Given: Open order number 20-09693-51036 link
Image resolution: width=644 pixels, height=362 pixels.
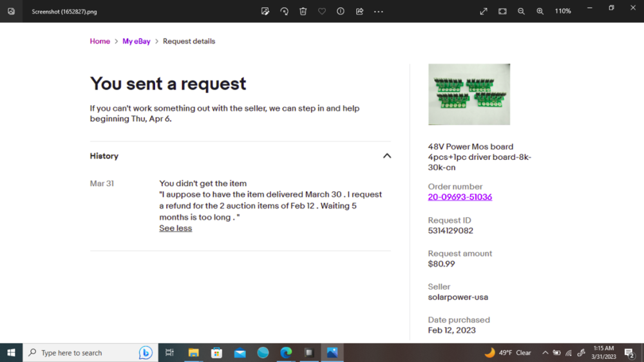Looking at the screenshot, I should pos(460,197).
